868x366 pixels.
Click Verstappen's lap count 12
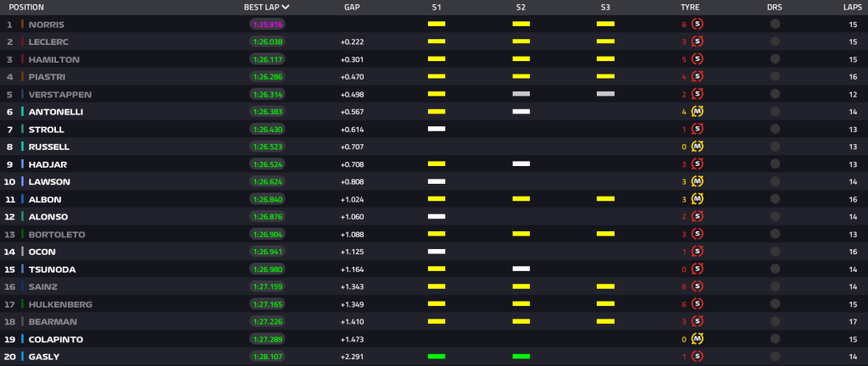pos(853,95)
